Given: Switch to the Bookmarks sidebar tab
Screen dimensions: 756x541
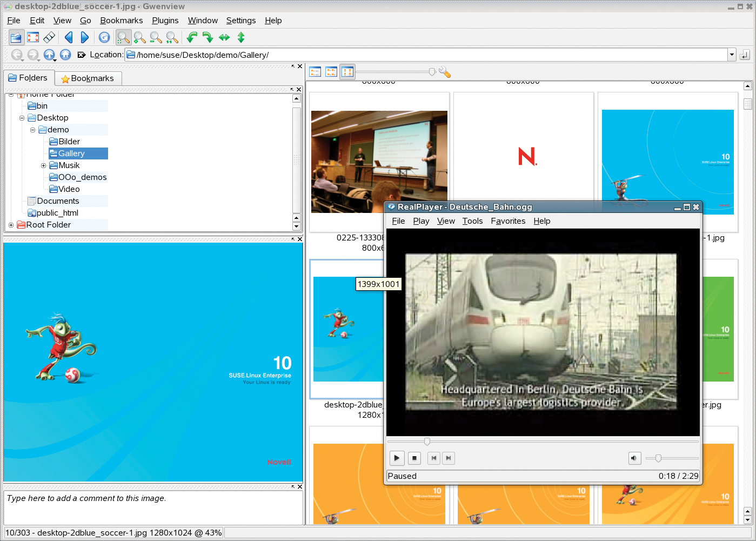Looking at the screenshot, I should (88, 78).
